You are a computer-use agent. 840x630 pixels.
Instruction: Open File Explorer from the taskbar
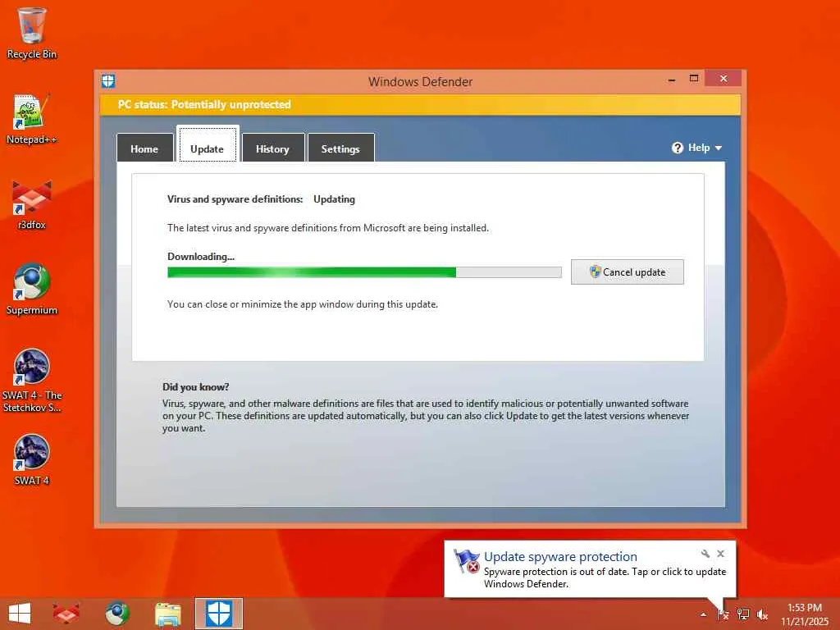167,614
